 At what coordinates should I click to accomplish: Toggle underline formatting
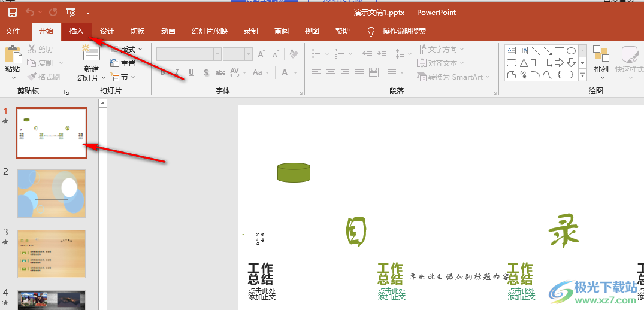coord(191,72)
